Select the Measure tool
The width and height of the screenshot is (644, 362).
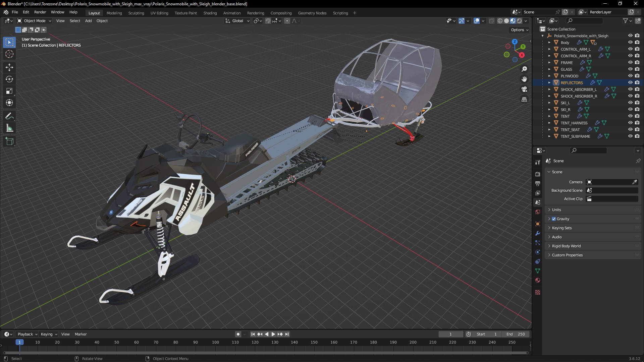[x=9, y=128]
